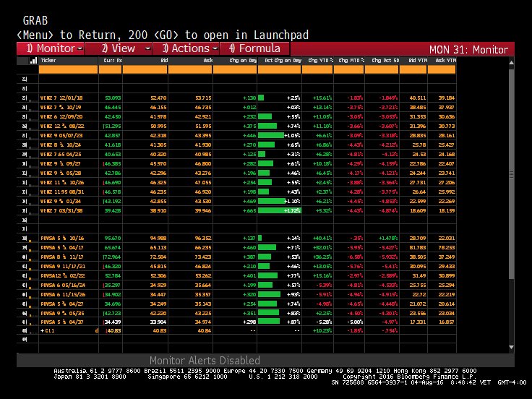Click the chart icon beside the Ticker header
This screenshot has width=532, height=399.
(x=33, y=61)
